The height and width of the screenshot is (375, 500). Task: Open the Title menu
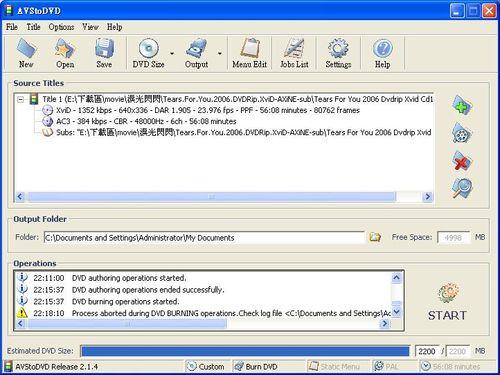pos(33,27)
